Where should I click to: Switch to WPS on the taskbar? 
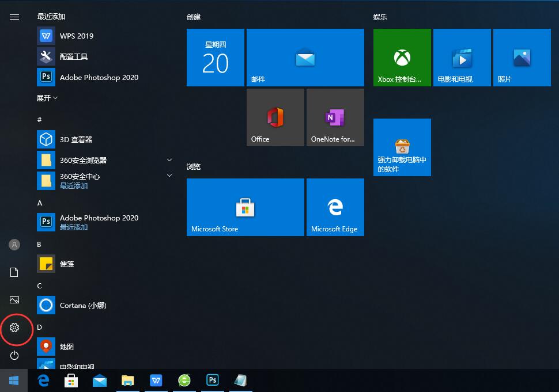coord(156,380)
